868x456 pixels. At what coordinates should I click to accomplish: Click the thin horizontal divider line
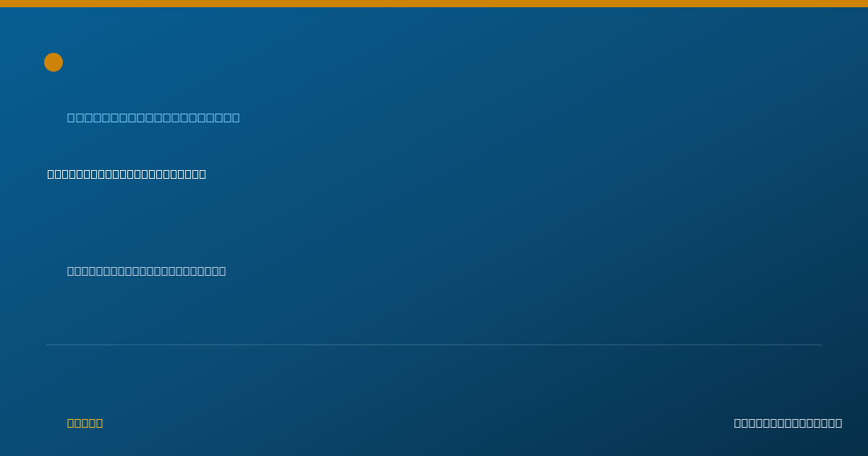click(x=434, y=345)
